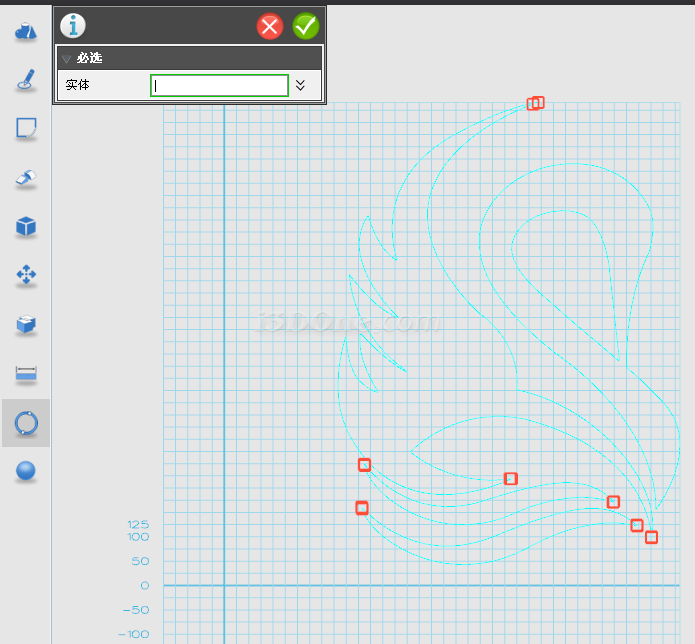Open the sketch drawing brush tool
The width and height of the screenshot is (695, 644).
point(26,80)
